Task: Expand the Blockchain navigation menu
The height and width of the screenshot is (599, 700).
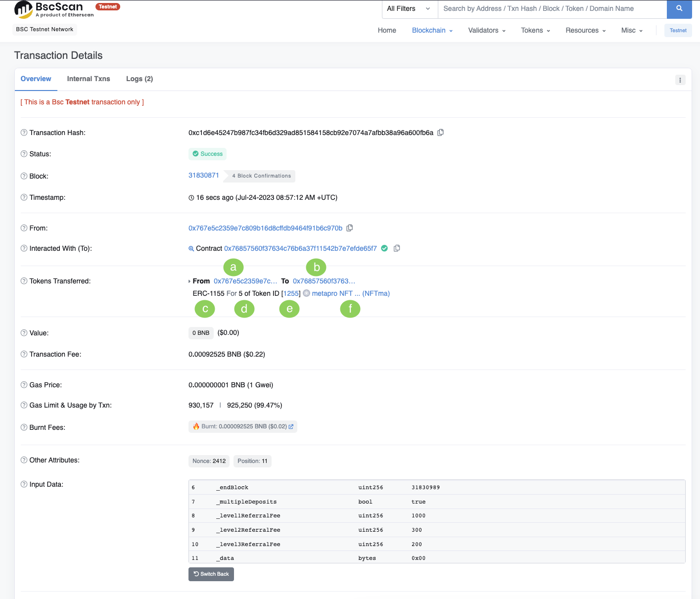Action: pyautogui.click(x=432, y=30)
